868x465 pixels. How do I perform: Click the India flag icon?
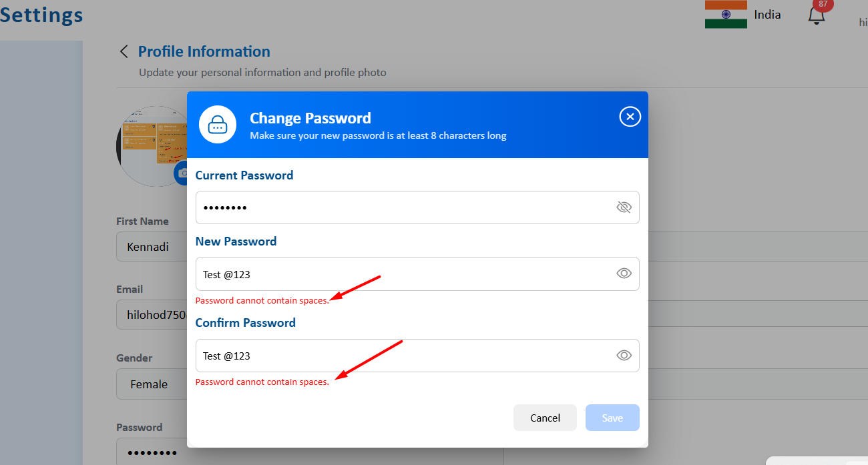726,14
